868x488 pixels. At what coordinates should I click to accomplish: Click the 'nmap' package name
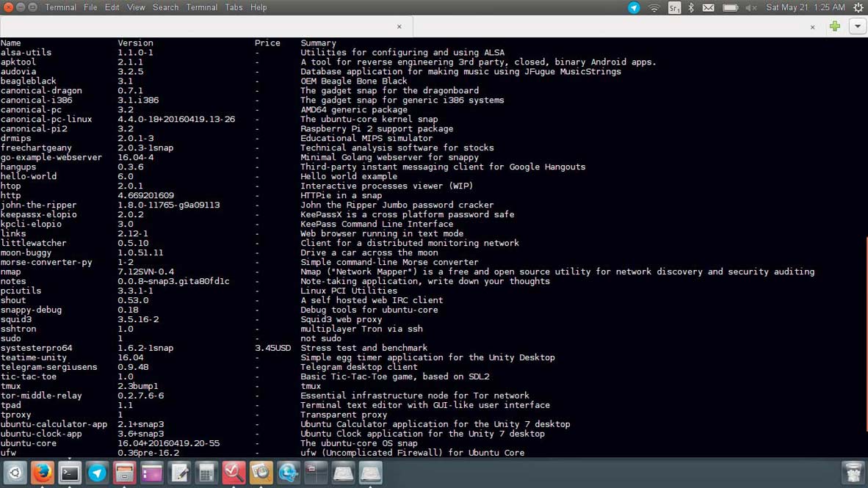coord(10,272)
